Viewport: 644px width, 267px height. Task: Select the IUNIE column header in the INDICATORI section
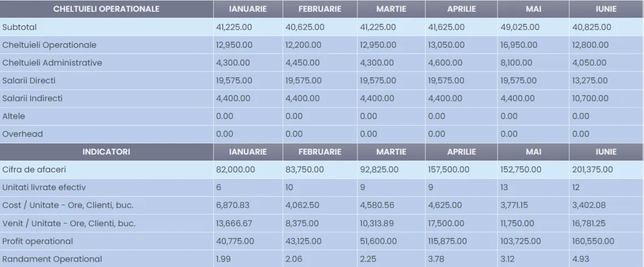pyautogui.click(x=606, y=152)
